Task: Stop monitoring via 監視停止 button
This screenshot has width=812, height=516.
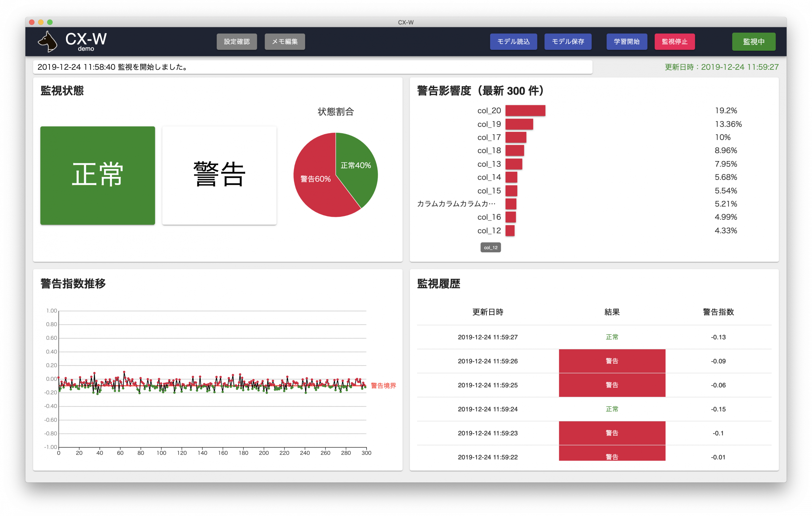Action: pyautogui.click(x=674, y=42)
